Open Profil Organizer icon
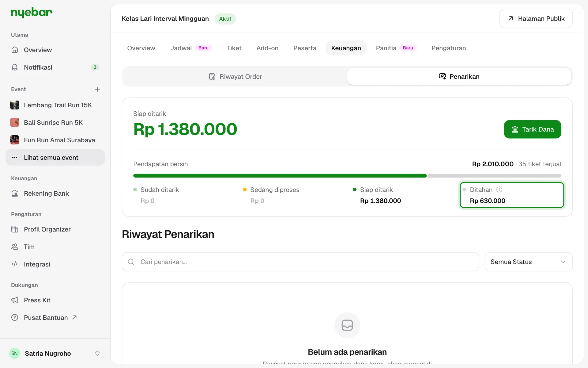 coord(15,229)
